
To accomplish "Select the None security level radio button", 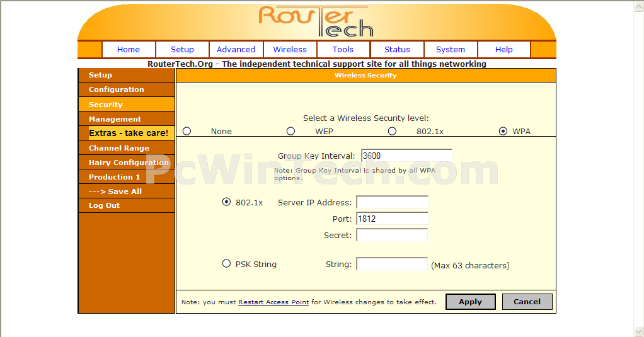I will [x=187, y=131].
